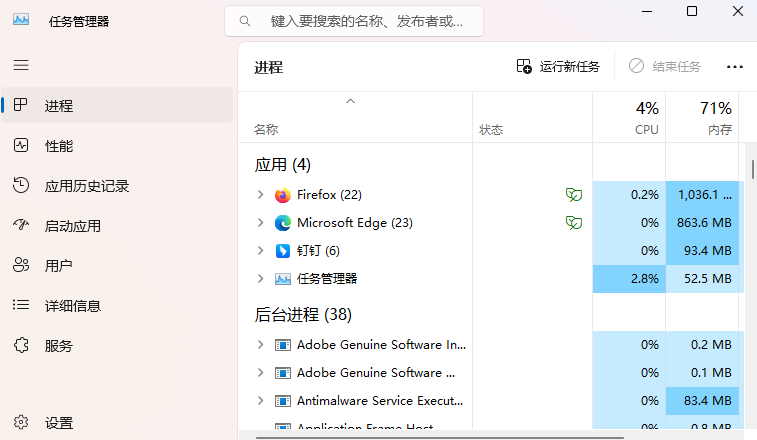The height and width of the screenshot is (440, 757).
Task: Click the horizontal scrollbar at bottom
Action: pos(439,437)
